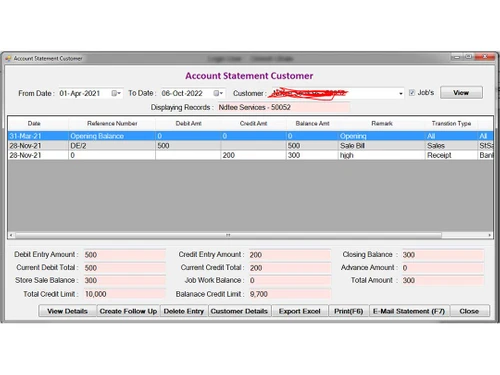Click the Remark column header
500x375 pixels.
382,123
